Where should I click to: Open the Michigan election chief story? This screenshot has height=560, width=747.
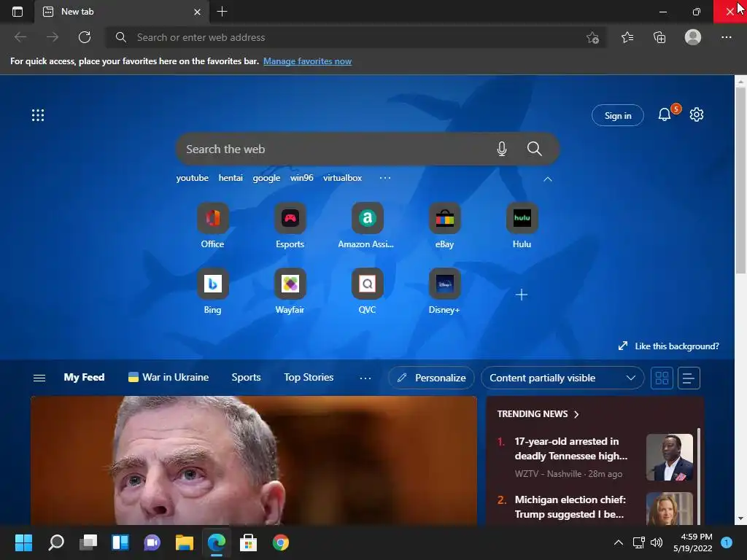click(570, 507)
